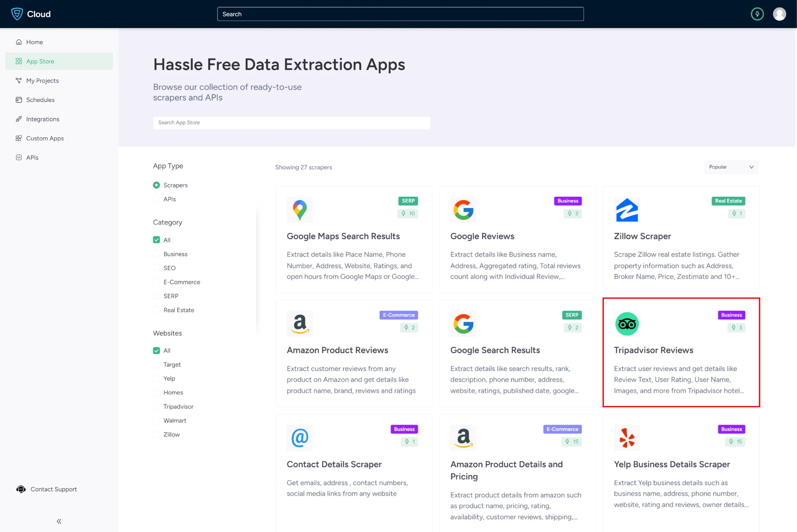Click the Contact Support headset icon
Image resolution: width=797 pixels, height=532 pixels.
[x=21, y=489]
